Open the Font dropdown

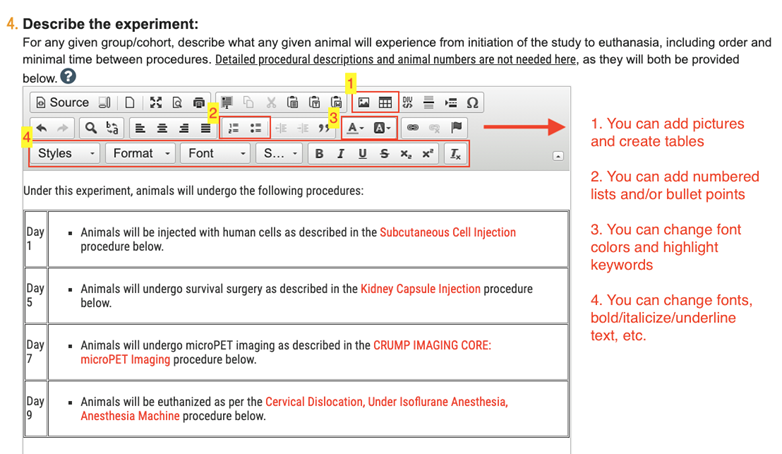pos(215,153)
